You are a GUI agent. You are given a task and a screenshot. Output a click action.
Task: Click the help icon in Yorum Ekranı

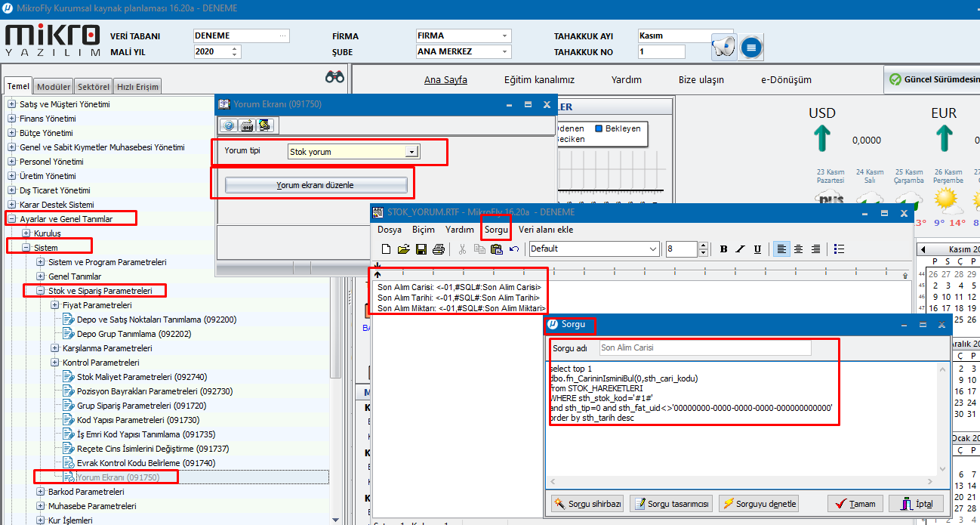(229, 125)
